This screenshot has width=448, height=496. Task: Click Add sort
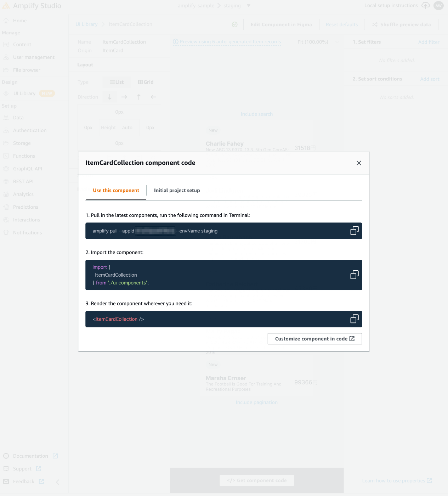coord(430,79)
